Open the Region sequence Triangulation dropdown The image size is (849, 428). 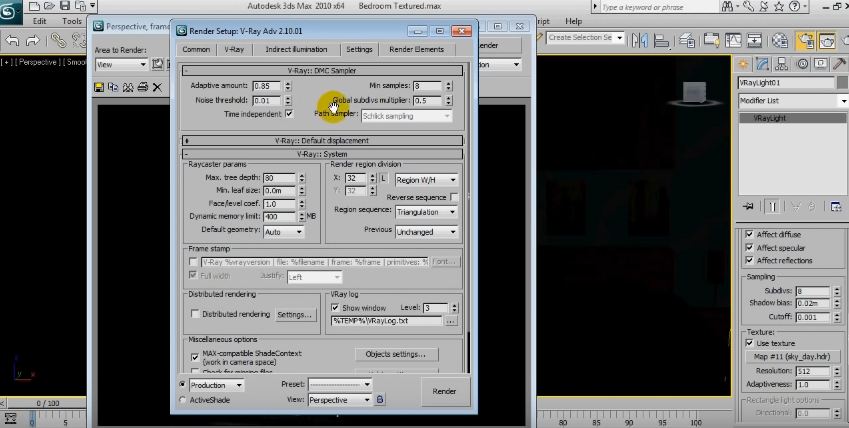(x=426, y=212)
